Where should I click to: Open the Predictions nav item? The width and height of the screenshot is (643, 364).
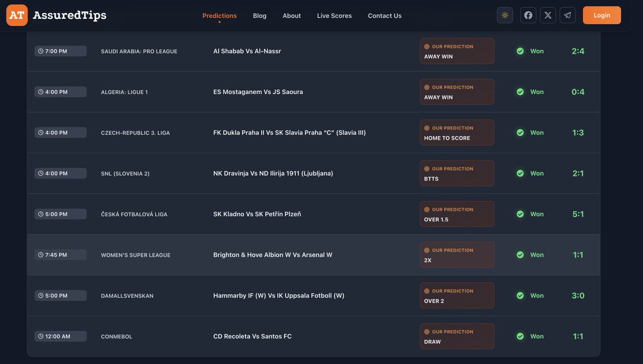point(220,16)
